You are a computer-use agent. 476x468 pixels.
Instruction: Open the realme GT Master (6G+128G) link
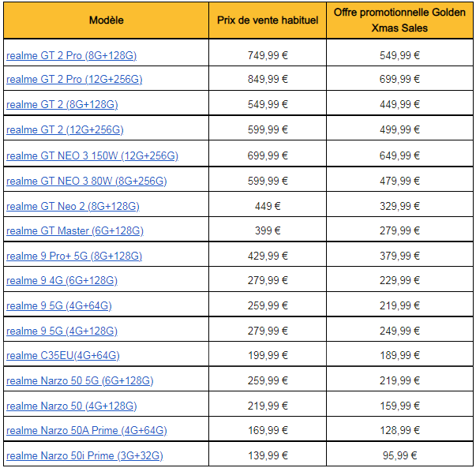click(x=75, y=231)
